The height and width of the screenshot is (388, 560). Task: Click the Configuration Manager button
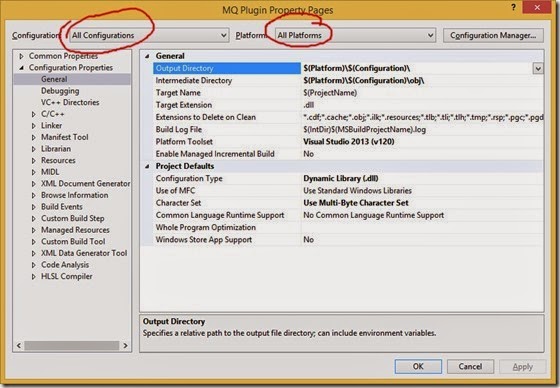click(493, 35)
